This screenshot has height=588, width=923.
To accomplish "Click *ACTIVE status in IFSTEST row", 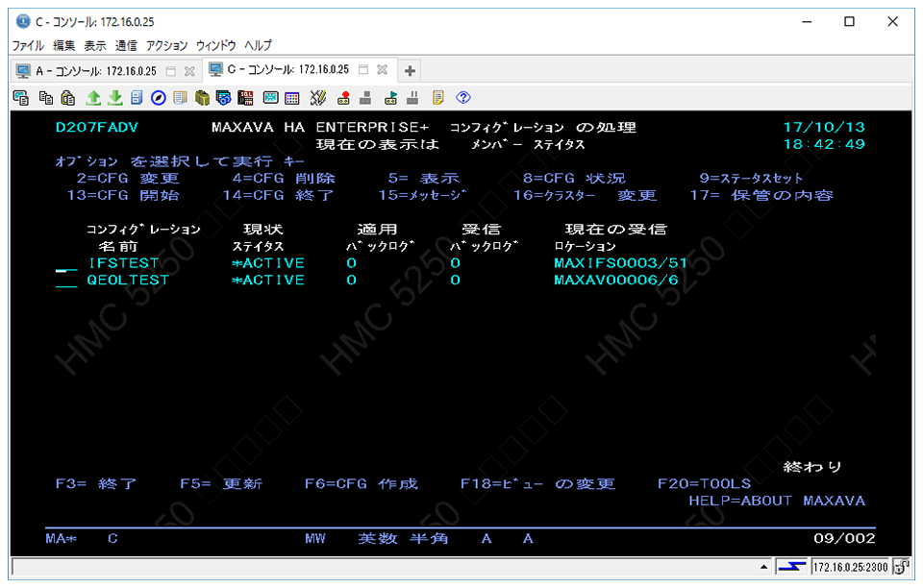I will pos(268,263).
